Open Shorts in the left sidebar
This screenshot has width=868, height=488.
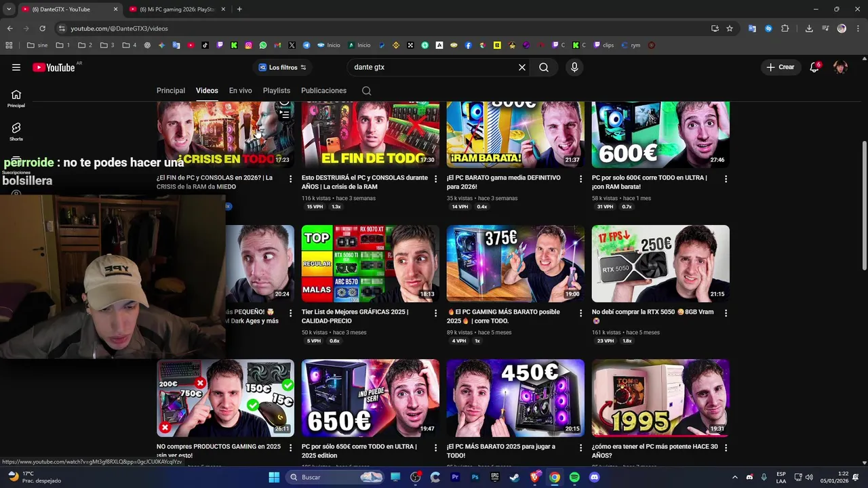16,131
